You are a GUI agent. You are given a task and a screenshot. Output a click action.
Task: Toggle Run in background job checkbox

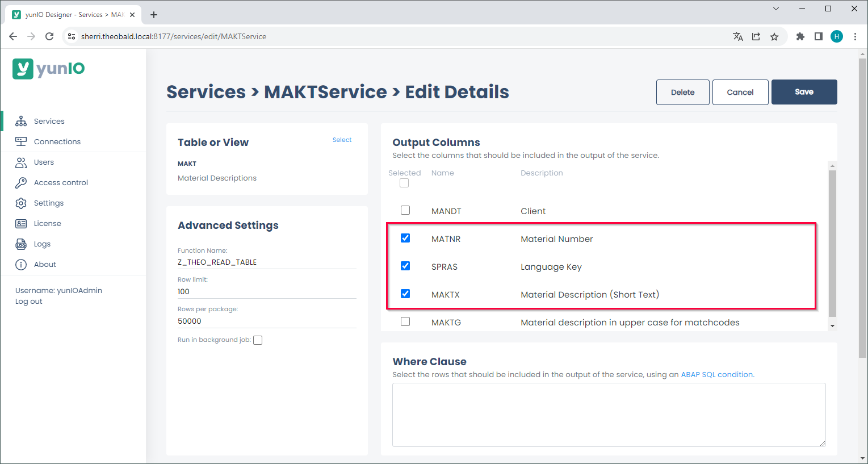click(x=258, y=340)
